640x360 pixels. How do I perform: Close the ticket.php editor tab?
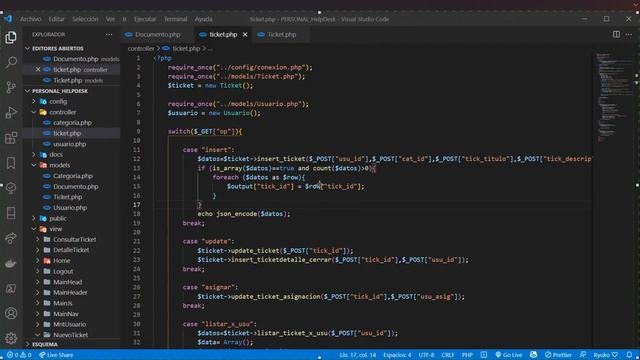(245, 35)
